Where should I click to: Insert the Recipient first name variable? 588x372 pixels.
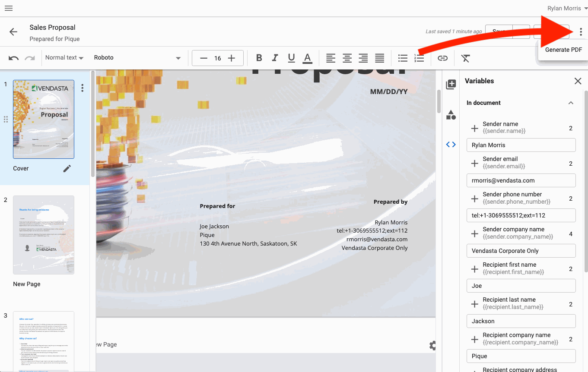coord(474,269)
